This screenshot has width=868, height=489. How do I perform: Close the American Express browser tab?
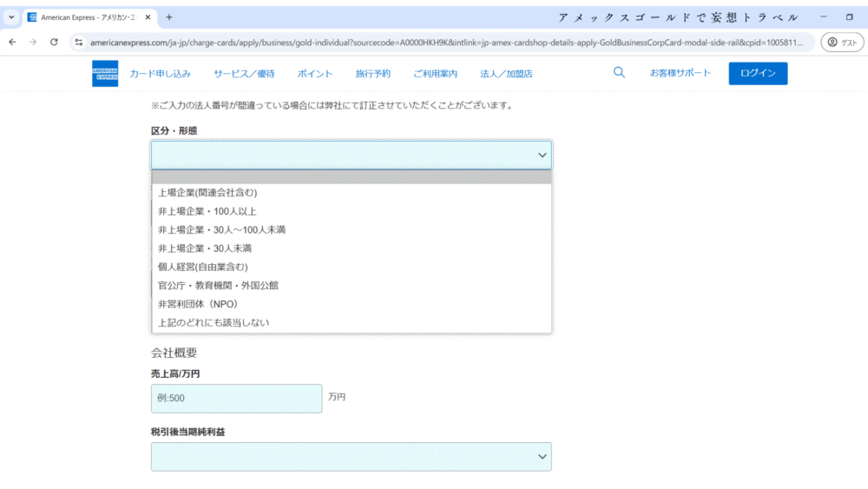pyautogui.click(x=148, y=17)
